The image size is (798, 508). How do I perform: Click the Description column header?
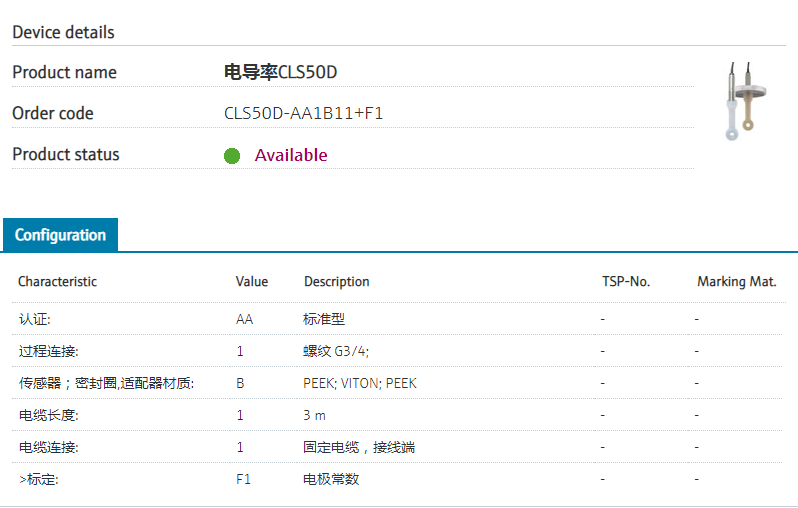[337, 282]
